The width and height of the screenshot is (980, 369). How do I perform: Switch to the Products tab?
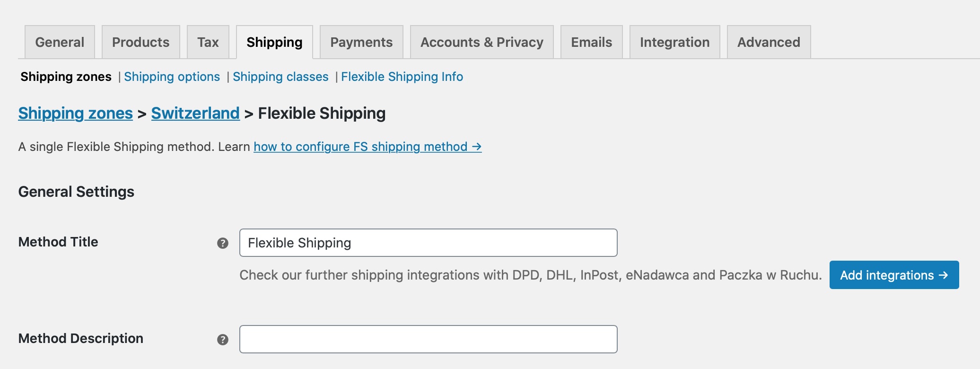[x=140, y=42]
